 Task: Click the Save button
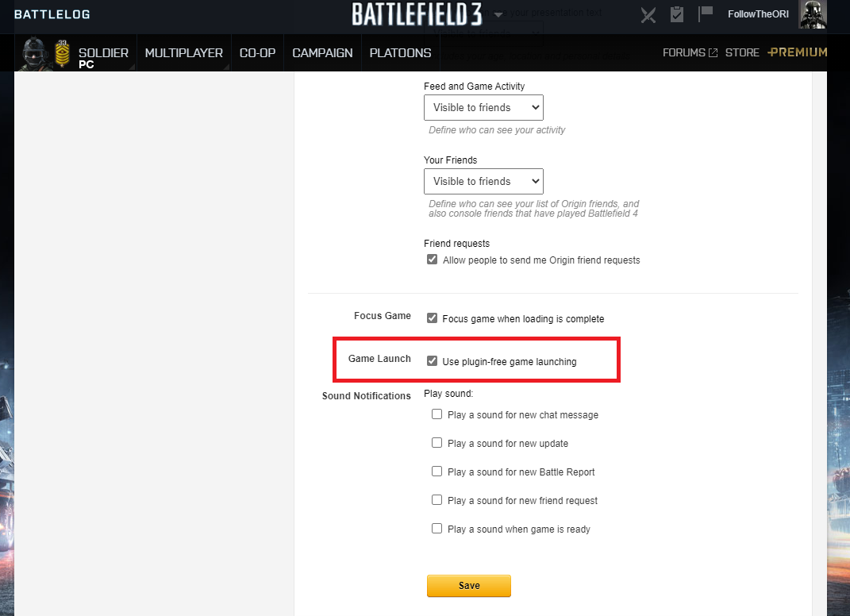[469, 586]
